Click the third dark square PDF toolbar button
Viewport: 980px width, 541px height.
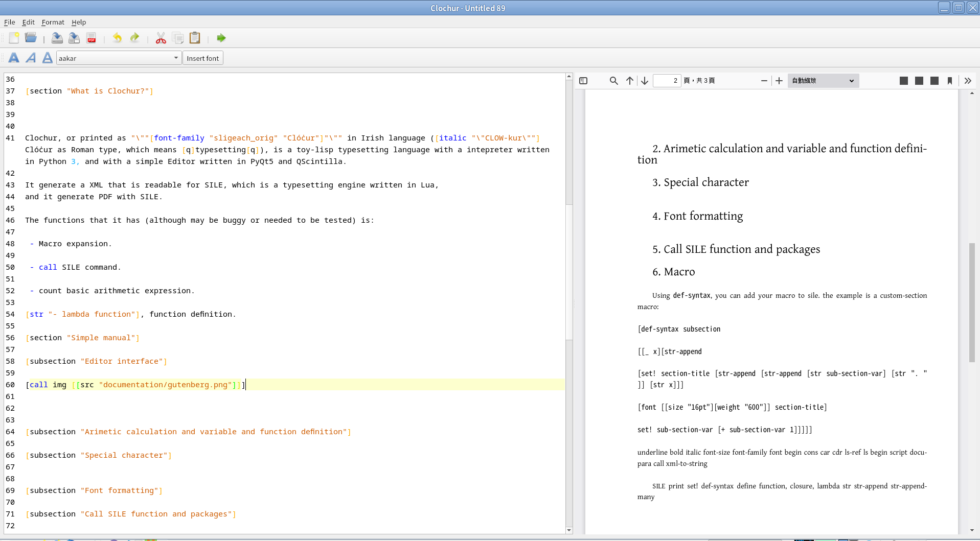point(935,81)
